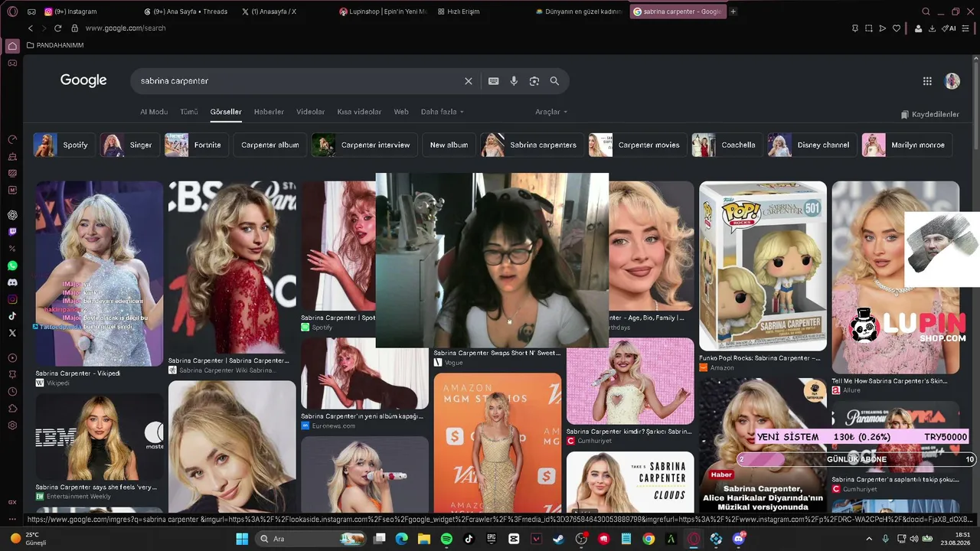Screen dimensions: 980x551
Task: Open Spotify from the Windows taskbar
Action: pos(446,539)
